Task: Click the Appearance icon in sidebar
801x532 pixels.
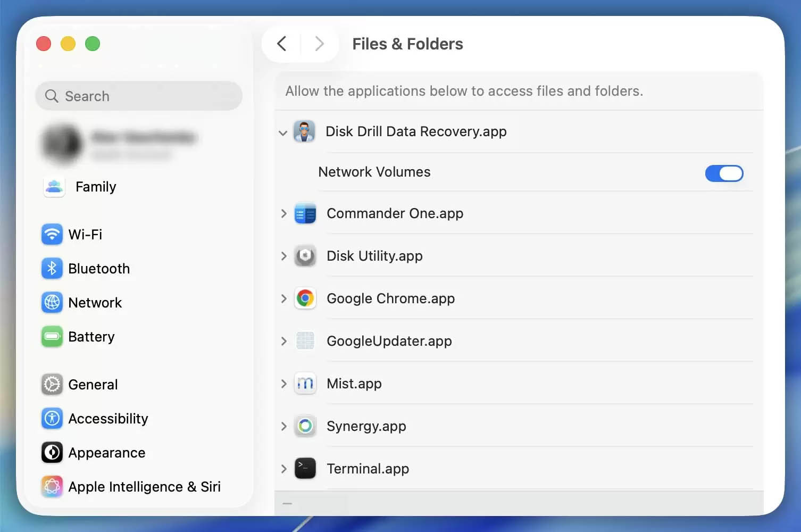Action: point(52,453)
